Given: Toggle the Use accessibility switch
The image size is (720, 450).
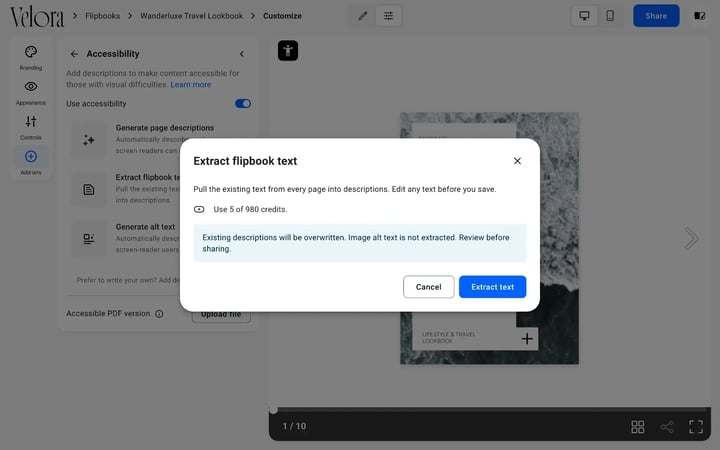Looking at the screenshot, I should 243,103.
